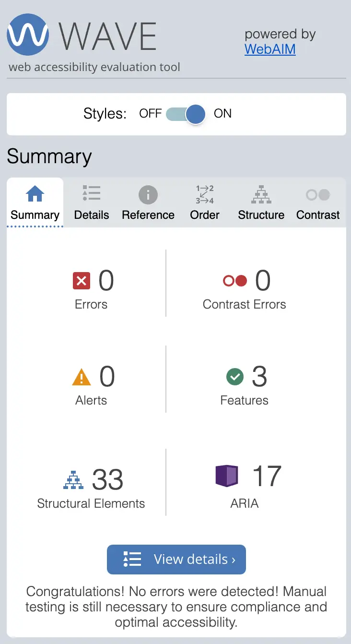Click the green Features checkmark icon

tap(234, 377)
